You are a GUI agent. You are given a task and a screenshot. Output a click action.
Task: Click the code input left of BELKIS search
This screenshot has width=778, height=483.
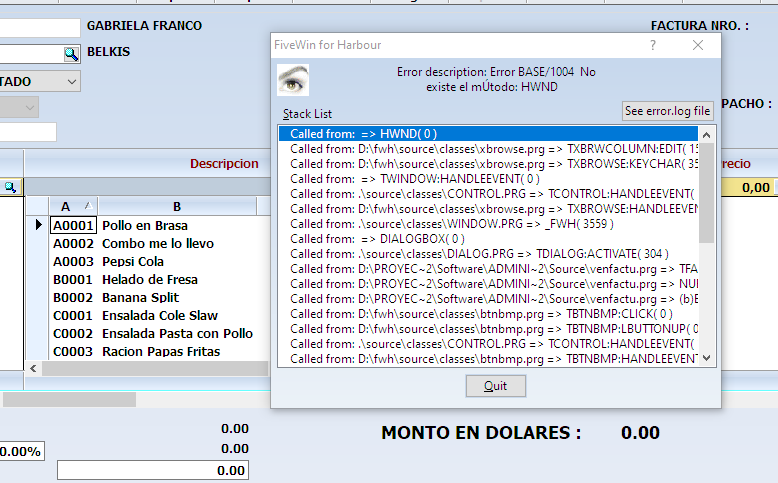32,54
